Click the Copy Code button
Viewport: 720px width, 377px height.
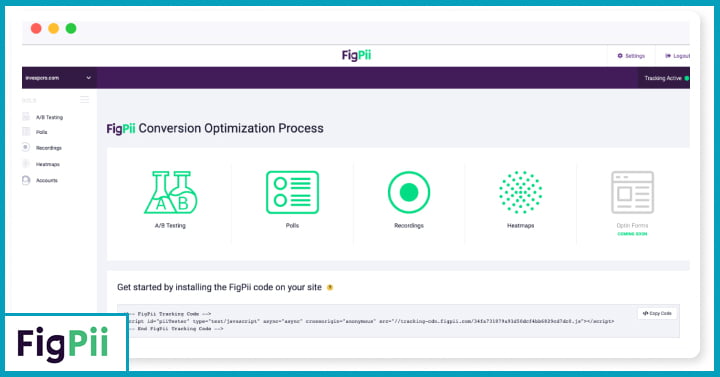point(657,313)
